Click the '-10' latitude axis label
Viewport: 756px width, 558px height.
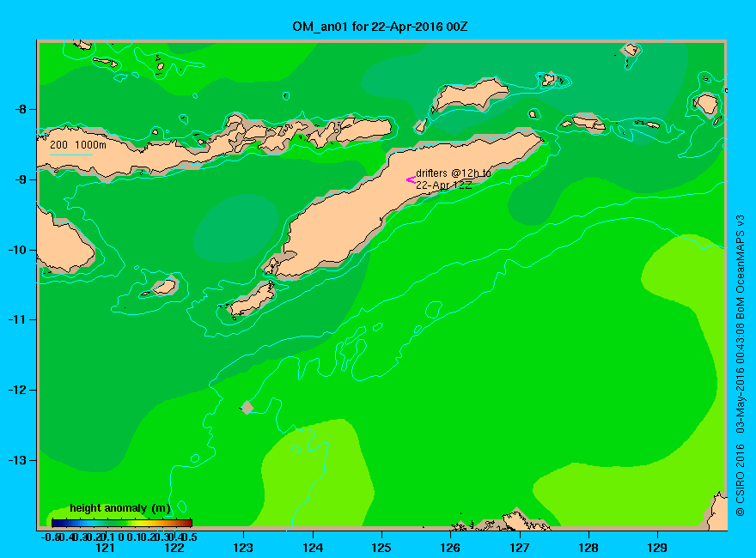pos(17,250)
